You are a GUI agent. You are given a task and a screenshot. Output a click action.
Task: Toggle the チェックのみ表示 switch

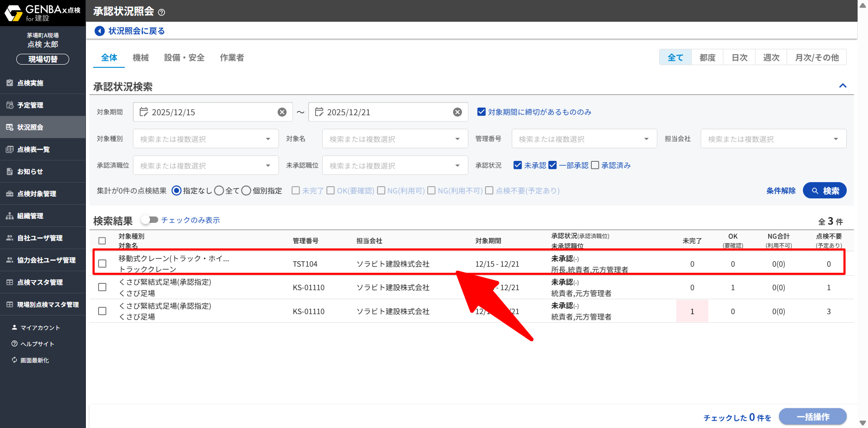pos(149,220)
